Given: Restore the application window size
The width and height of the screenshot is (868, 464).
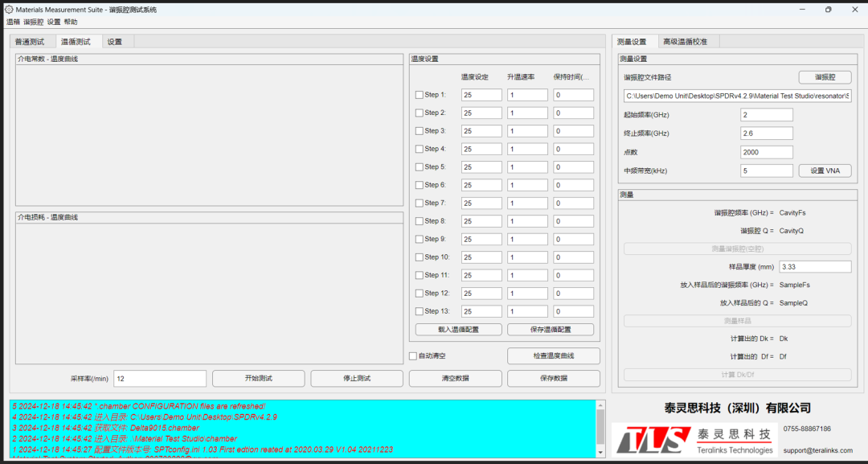Looking at the screenshot, I should click(x=828, y=10).
